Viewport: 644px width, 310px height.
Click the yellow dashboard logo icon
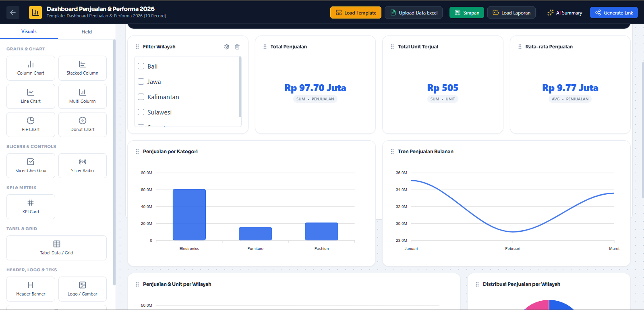click(x=35, y=12)
